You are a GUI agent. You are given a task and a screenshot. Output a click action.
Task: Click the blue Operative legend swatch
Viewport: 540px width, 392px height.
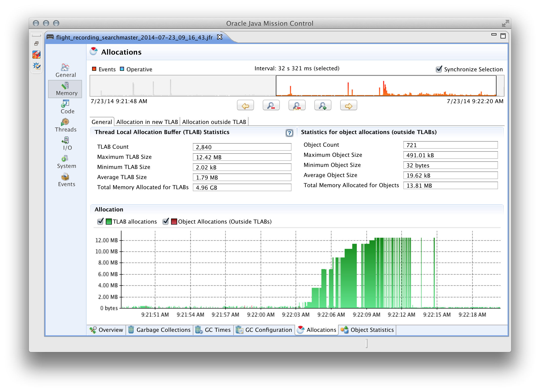(x=122, y=69)
